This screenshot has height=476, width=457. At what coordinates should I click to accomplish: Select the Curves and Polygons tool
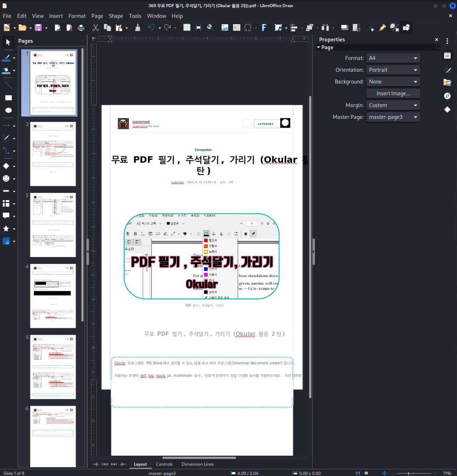[6, 138]
